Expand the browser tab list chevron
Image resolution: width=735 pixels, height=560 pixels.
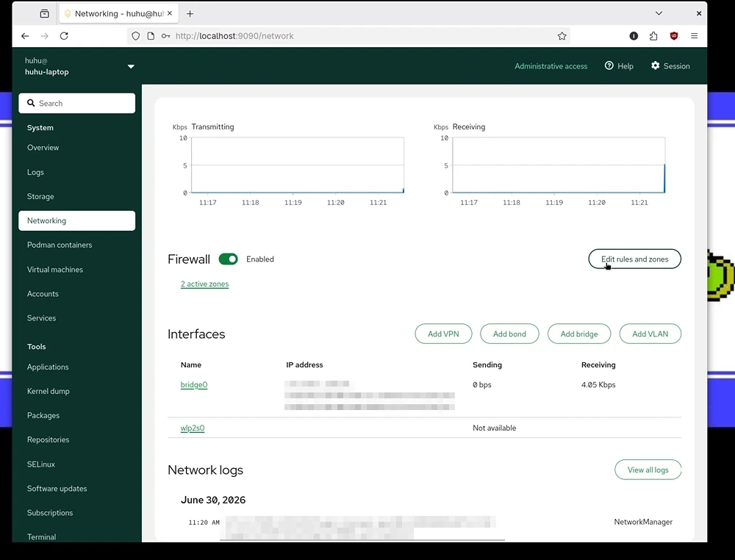pyautogui.click(x=659, y=13)
